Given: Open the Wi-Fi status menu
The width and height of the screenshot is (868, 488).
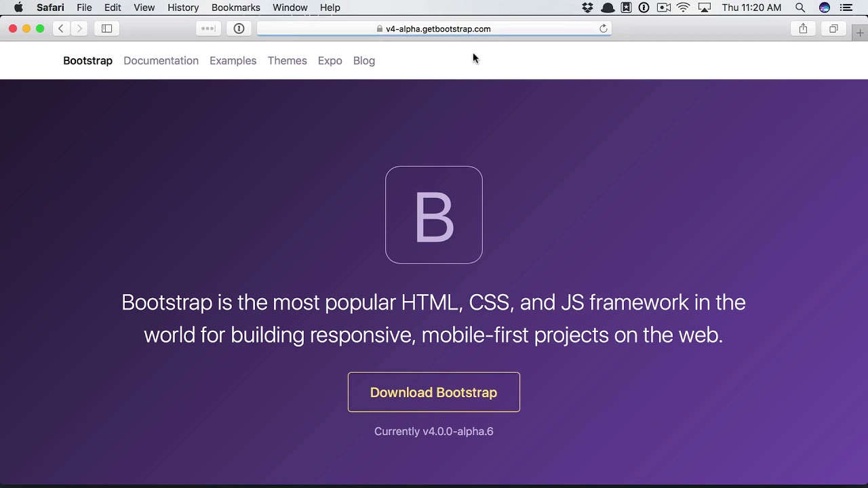Looking at the screenshot, I should [x=684, y=7].
